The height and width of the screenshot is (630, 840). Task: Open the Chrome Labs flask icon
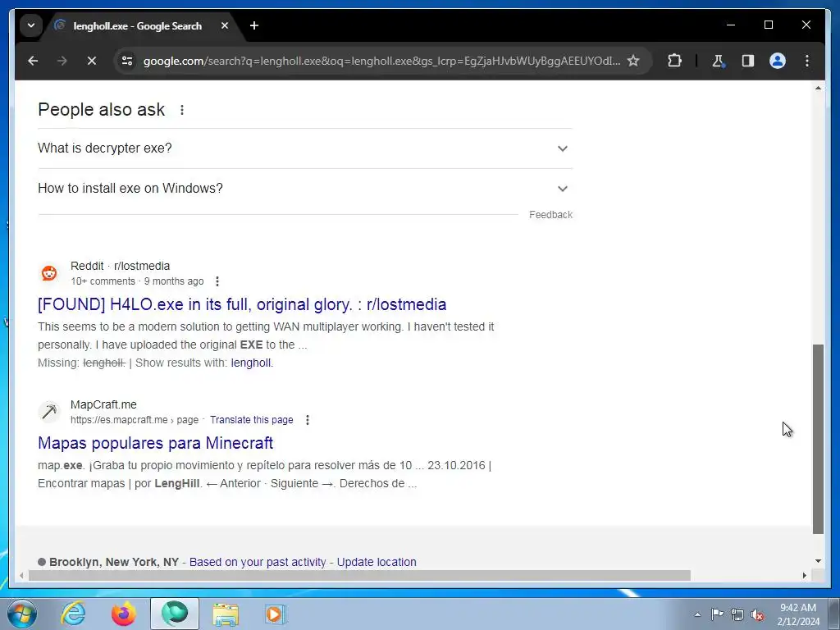tap(718, 61)
